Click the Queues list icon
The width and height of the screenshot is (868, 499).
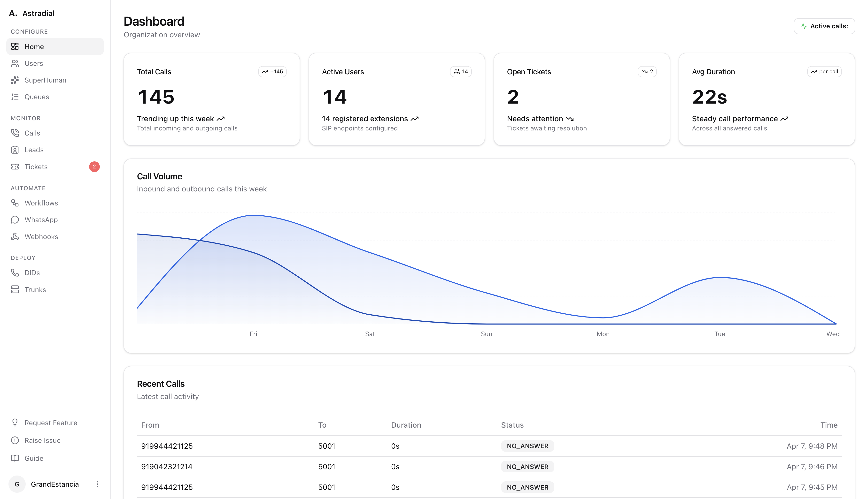pos(15,97)
